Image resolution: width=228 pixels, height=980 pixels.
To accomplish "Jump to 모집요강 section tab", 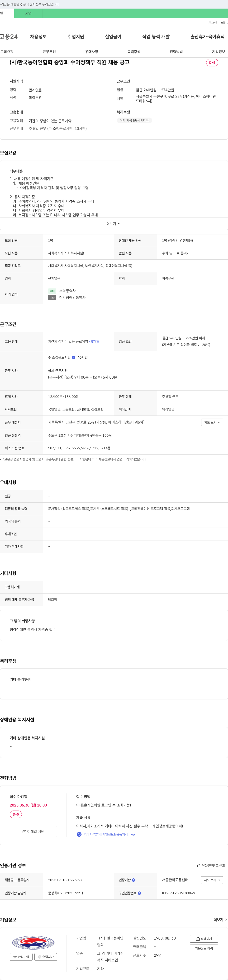I will point(7,52).
